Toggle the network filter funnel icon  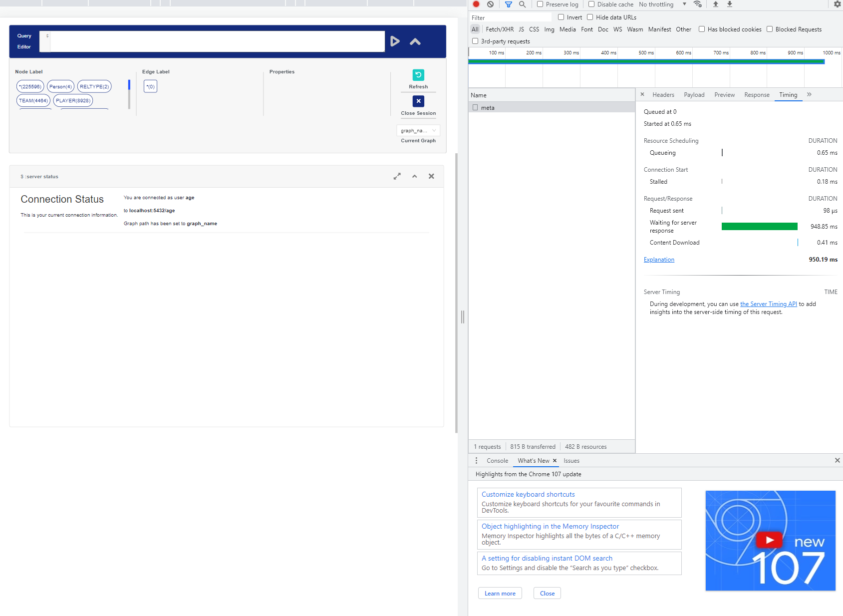pos(509,4)
